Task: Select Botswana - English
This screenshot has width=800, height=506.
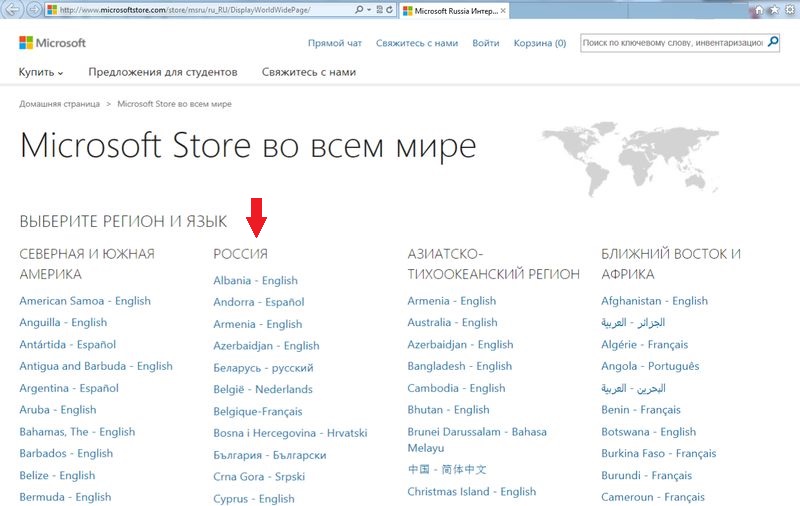Action: point(648,432)
